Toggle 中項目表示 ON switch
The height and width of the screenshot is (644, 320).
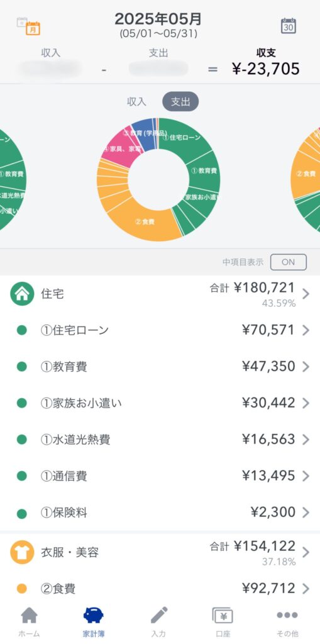coord(289,262)
